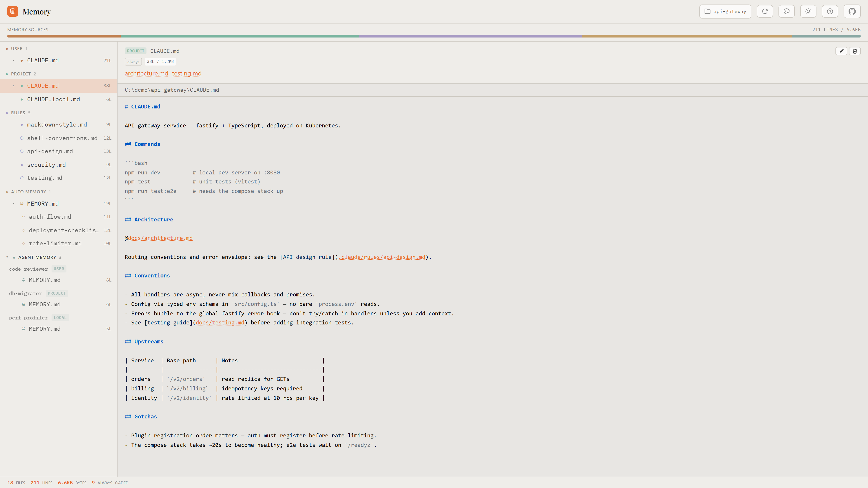This screenshot has height=488, width=868.
Task: Open the api-gateway project folder selector
Action: (x=725, y=12)
